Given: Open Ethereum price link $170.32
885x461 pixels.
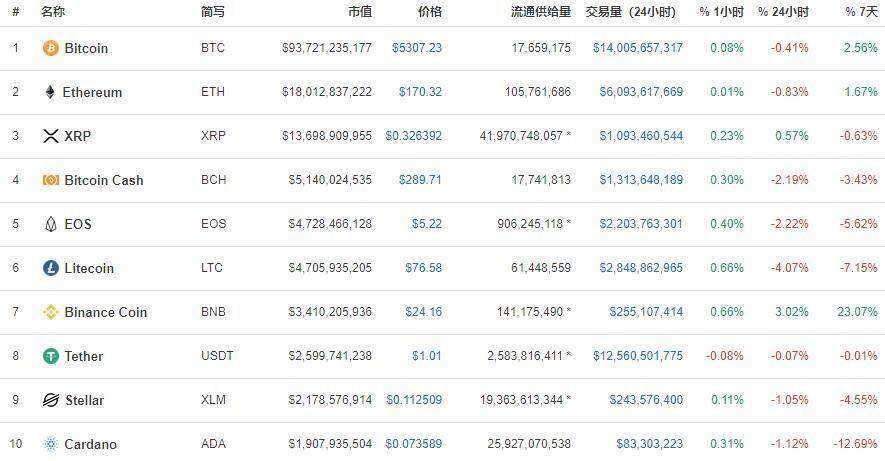Looking at the screenshot, I should click(420, 92).
